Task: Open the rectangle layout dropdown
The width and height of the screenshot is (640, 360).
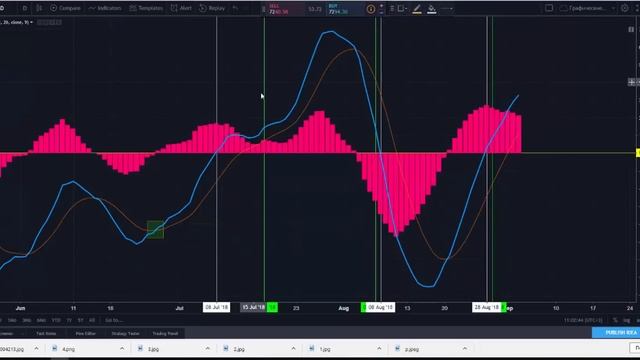Action: pyautogui.click(x=402, y=9)
